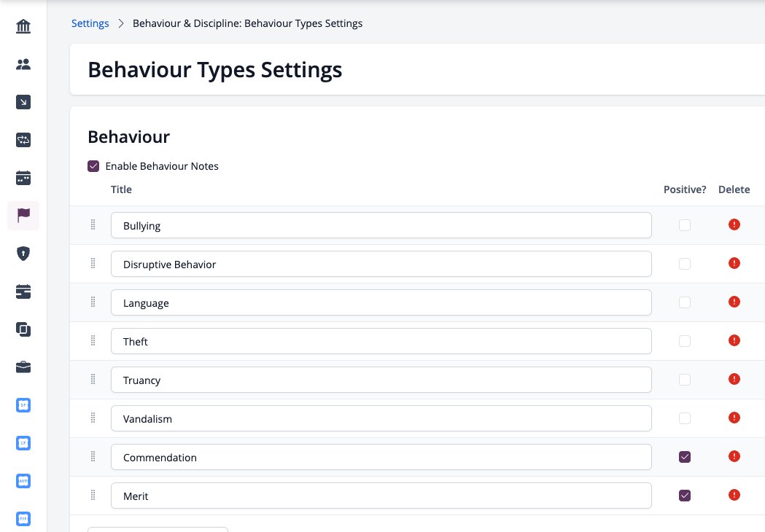Click the drag handle beside Truancy
This screenshot has height=532, width=765.
(x=93, y=380)
